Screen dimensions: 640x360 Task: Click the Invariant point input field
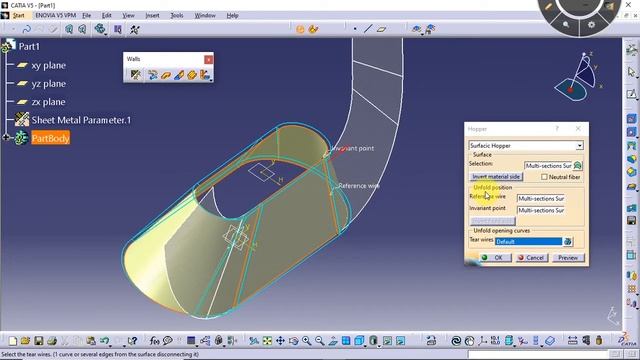coord(541,210)
